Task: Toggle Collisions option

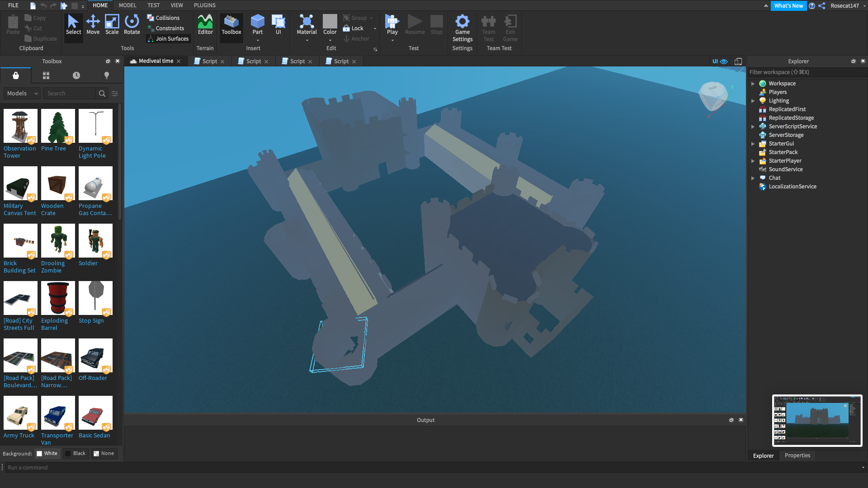Action: tap(163, 18)
